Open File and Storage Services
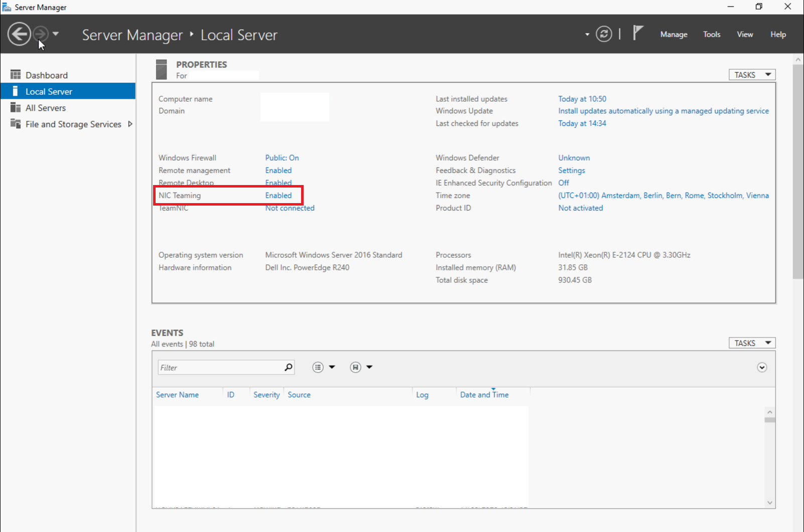804x532 pixels. pos(73,124)
